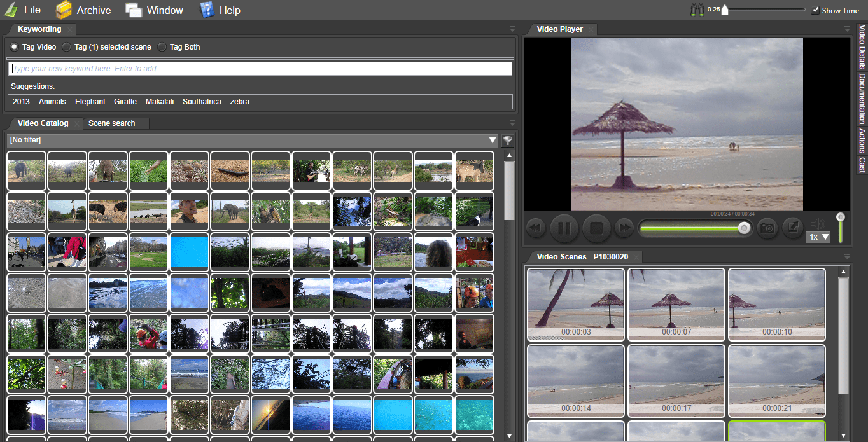The image size is (868, 442).
Task: Add the suggested keyword Southafrica
Action: tap(202, 102)
